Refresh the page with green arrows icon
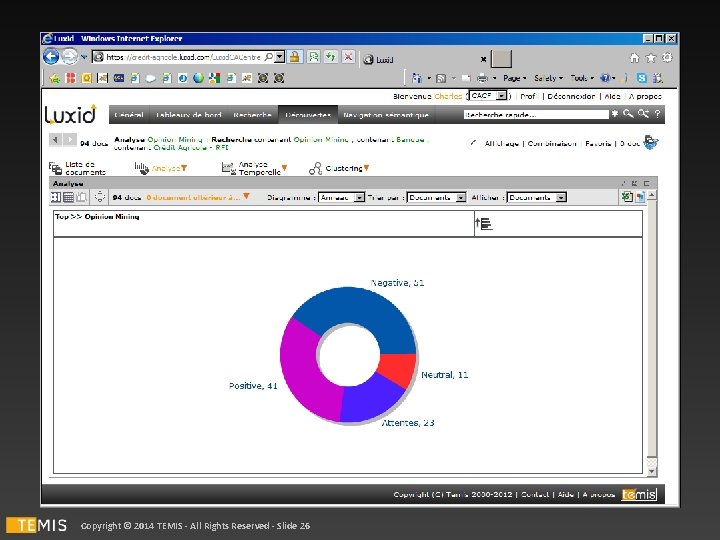 coord(331,57)
